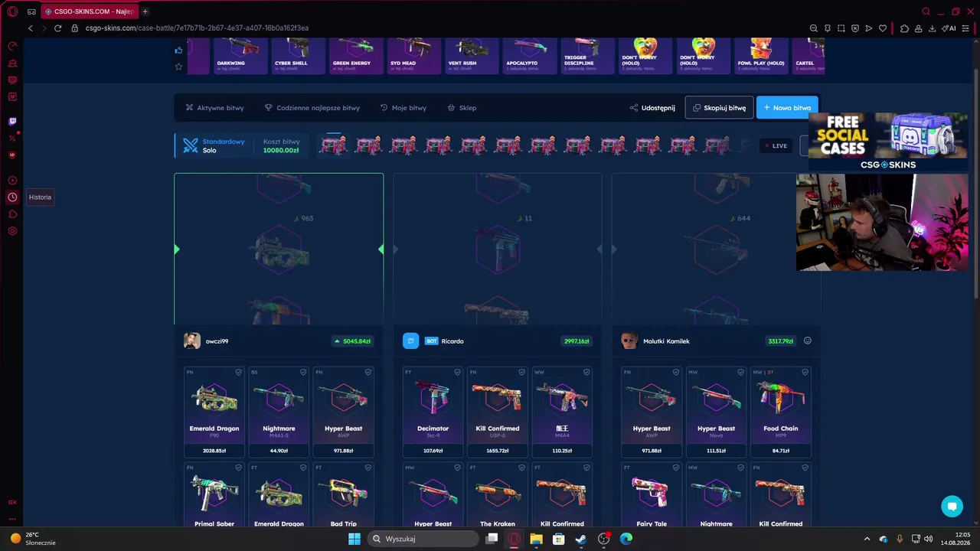Open the downloads toolbar icon
The image size is (980, 551).
pyautogui.click(x=932, y=28)
